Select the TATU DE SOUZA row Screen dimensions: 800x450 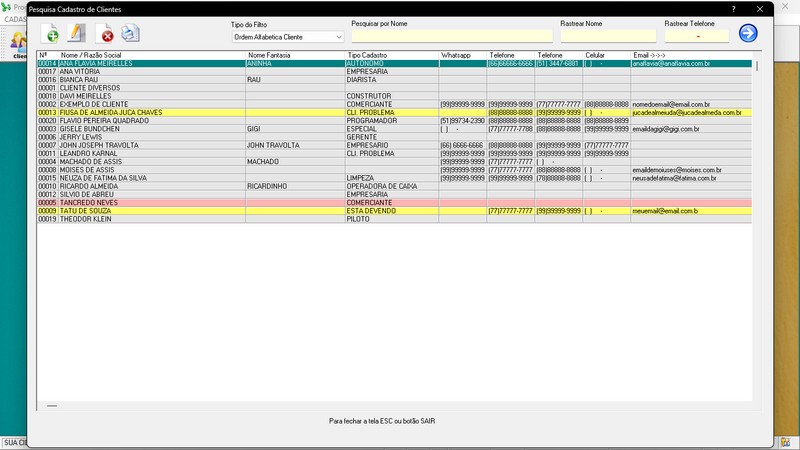[394, 211]
